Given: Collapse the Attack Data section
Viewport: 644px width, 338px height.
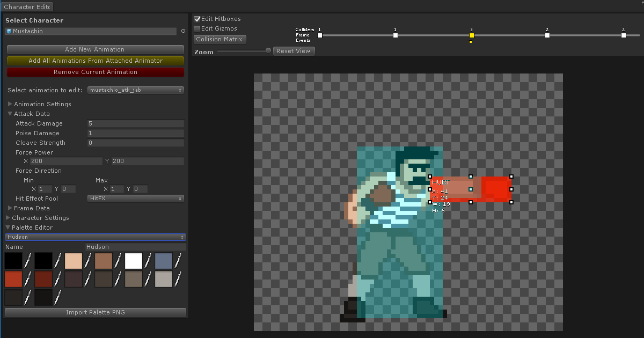Looking at the screenshot, I should point(10,114).
